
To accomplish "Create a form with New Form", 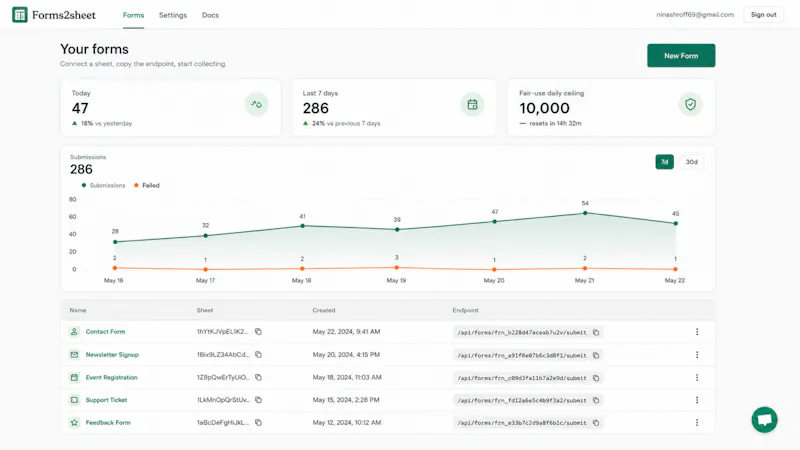I will (x=681, y=56).
